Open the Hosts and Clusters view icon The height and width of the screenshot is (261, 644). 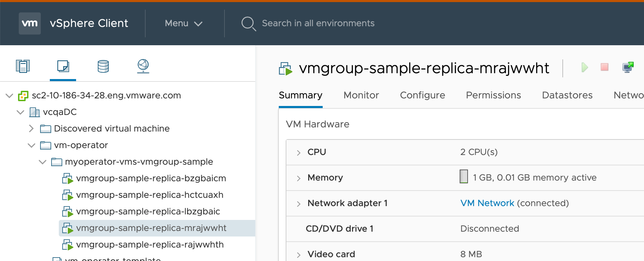23,66
